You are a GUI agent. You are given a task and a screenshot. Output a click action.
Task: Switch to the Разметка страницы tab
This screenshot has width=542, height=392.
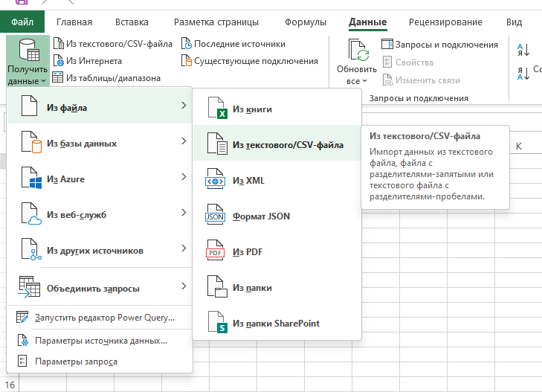click(x=216, y=22)
